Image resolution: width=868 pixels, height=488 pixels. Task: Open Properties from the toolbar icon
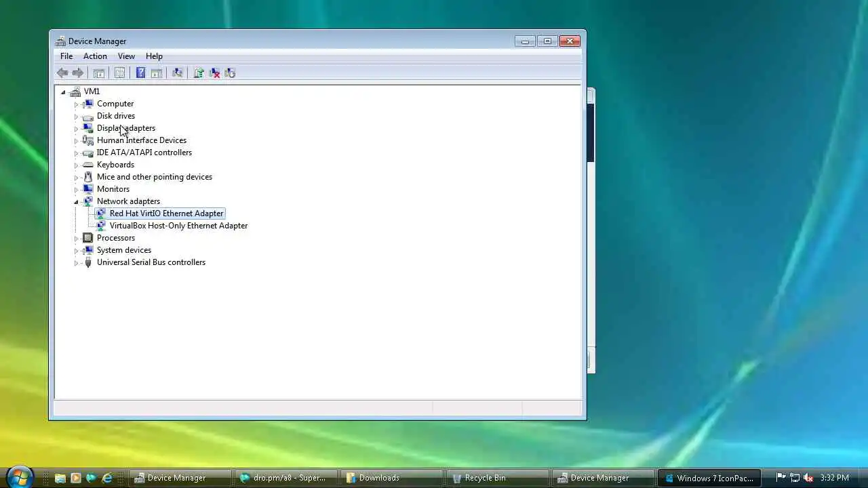pos(120,73)
